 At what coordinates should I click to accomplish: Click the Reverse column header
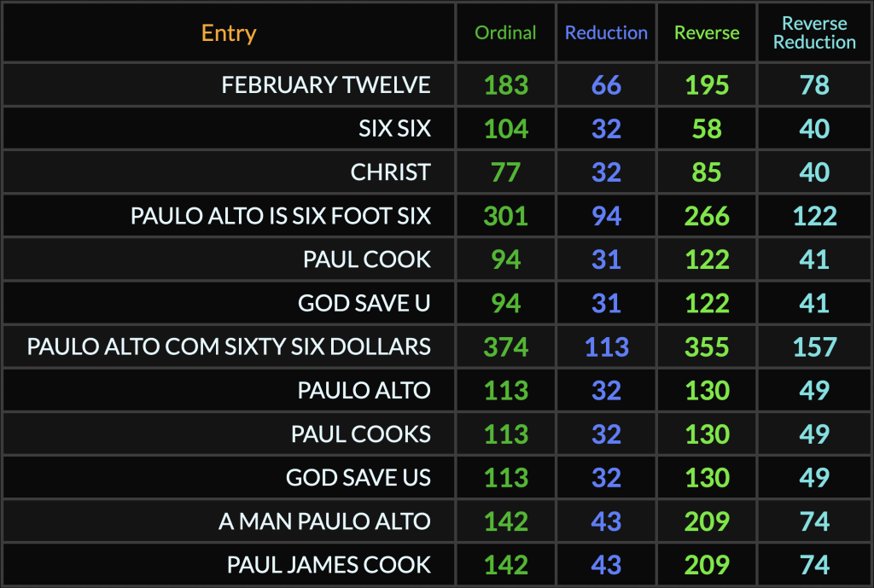pos(707,33)
